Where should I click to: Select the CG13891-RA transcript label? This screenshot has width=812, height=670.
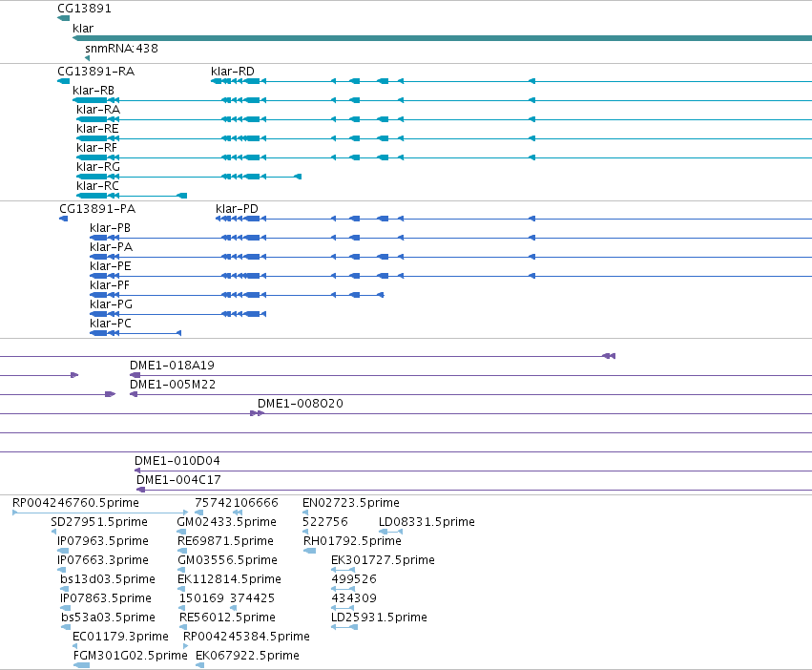click(x=95, y=72)
